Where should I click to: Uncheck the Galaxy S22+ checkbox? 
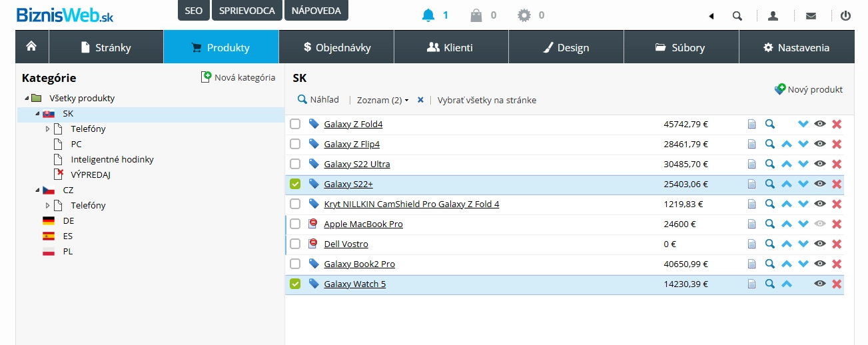295,184
